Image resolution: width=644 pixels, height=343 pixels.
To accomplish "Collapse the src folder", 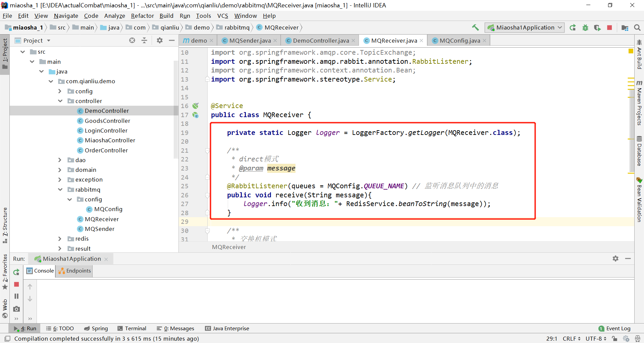I will tap(22, 52).
